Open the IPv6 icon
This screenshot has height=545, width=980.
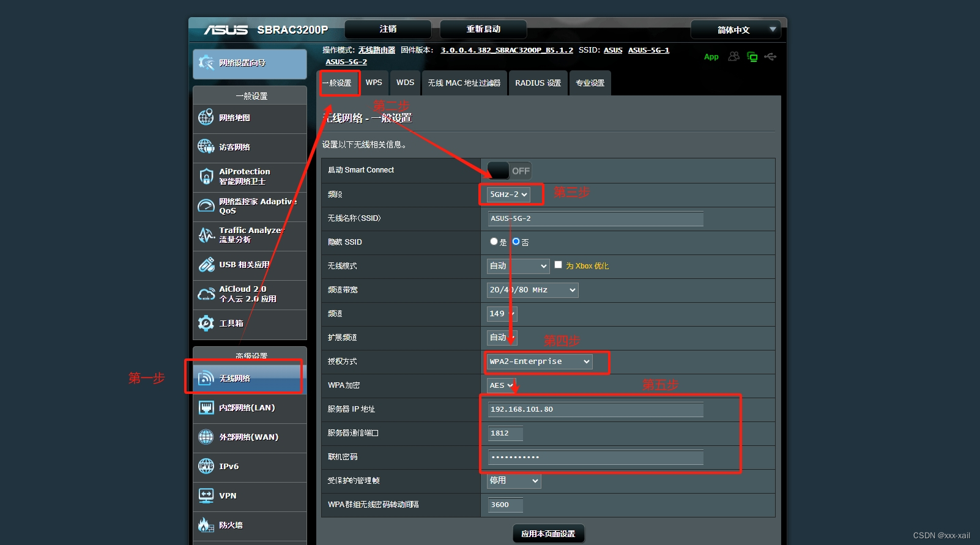pos(206,466)
